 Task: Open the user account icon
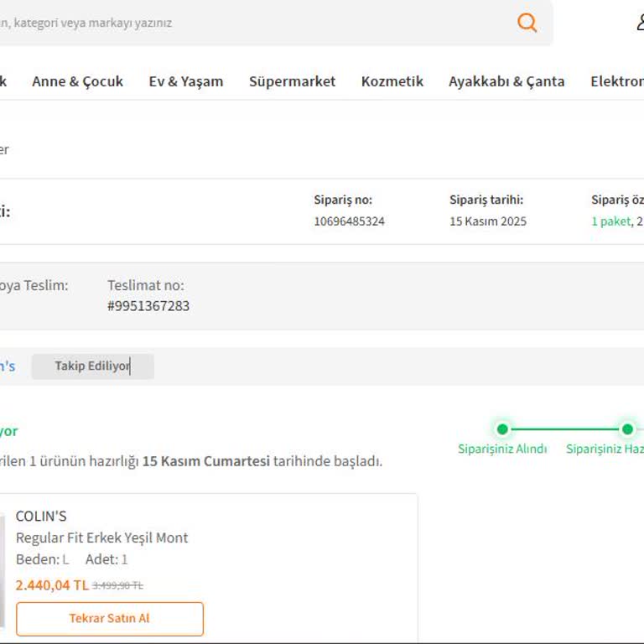(640, 23)
